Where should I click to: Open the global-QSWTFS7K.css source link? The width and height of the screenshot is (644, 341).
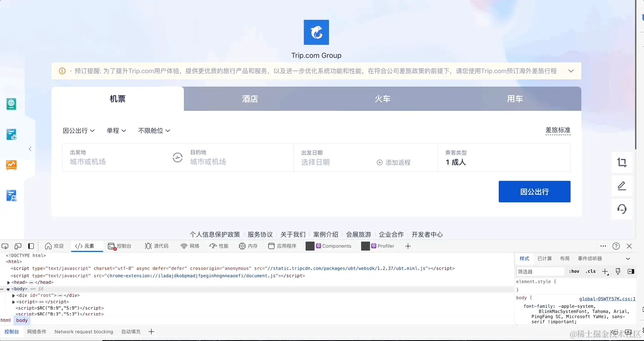point(607,299)
